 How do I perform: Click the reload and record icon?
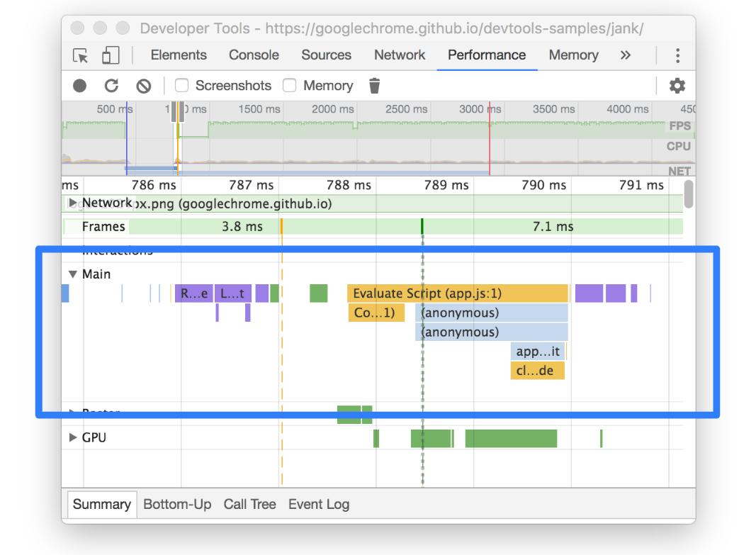point(111,86)
